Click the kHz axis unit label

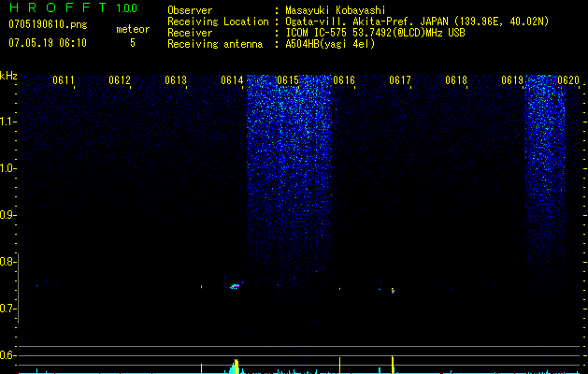tap(8, 76)
